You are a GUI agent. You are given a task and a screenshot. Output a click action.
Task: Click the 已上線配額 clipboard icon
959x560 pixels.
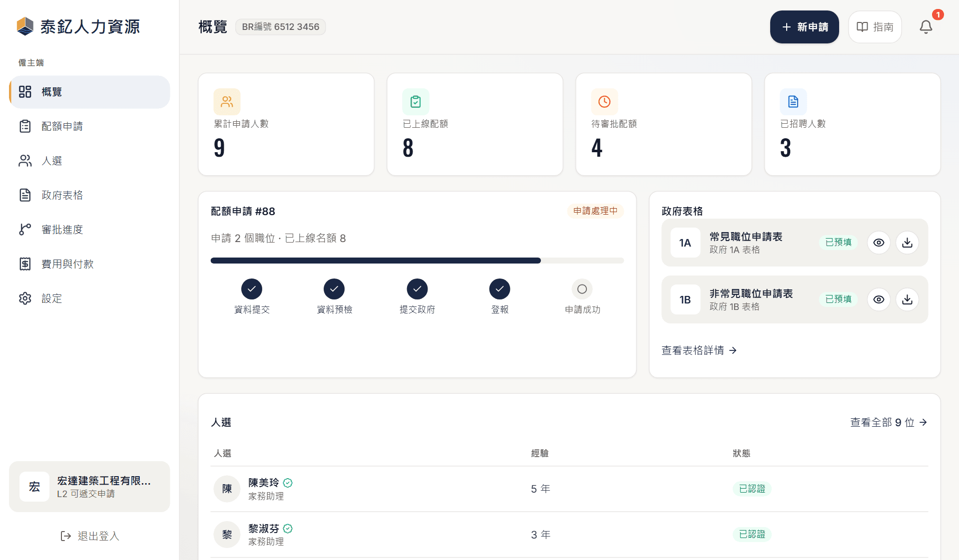pyautogui.click(x=416, y=102)
